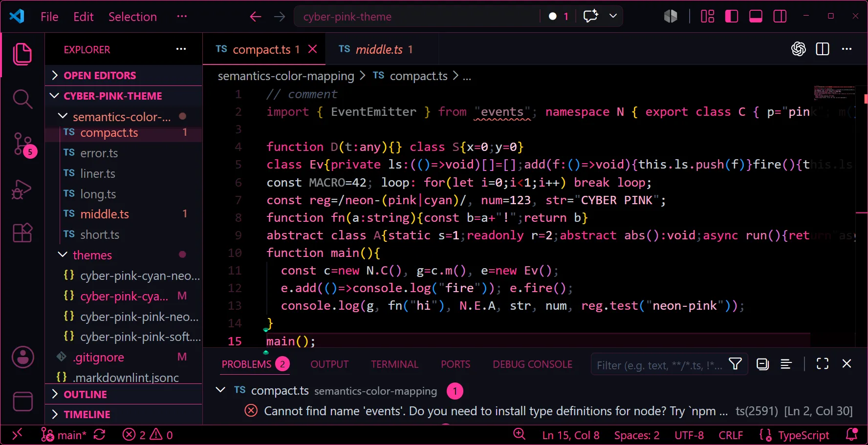Expand the Outline section
Image resolution: width=868 pixels, height=445 pixels.
[124, 394]
